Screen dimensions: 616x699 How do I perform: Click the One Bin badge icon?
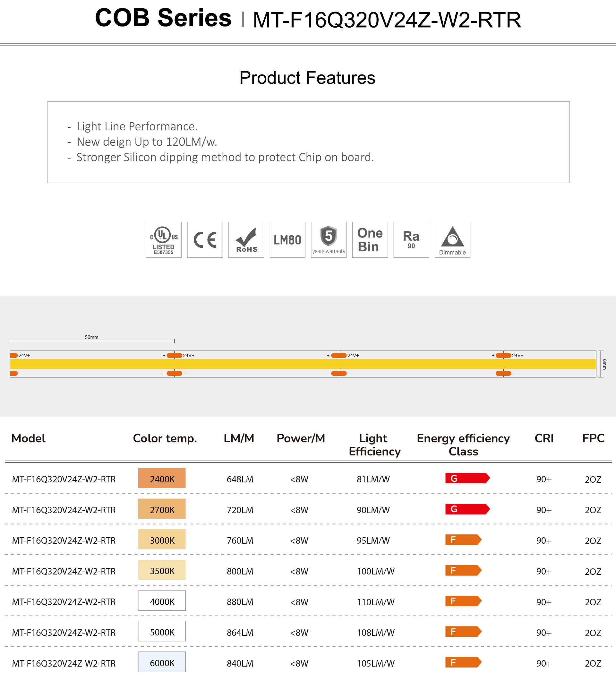(x=370, y=240)
